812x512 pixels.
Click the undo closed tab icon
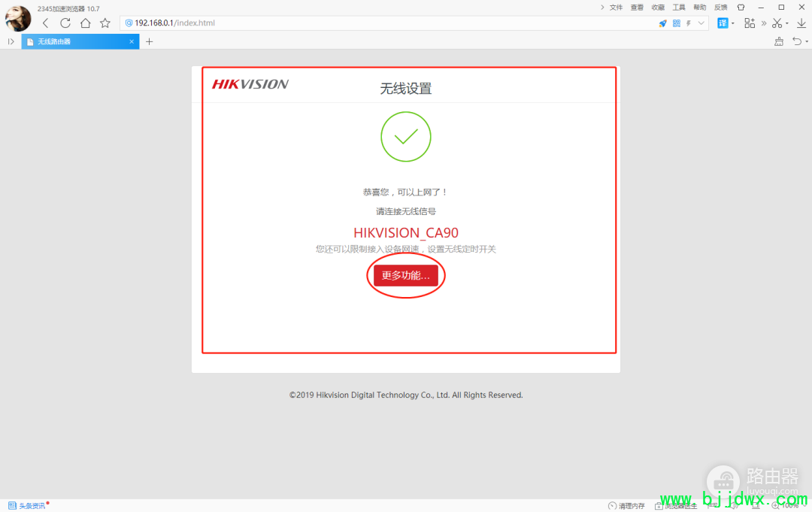[x=797, y=41]
